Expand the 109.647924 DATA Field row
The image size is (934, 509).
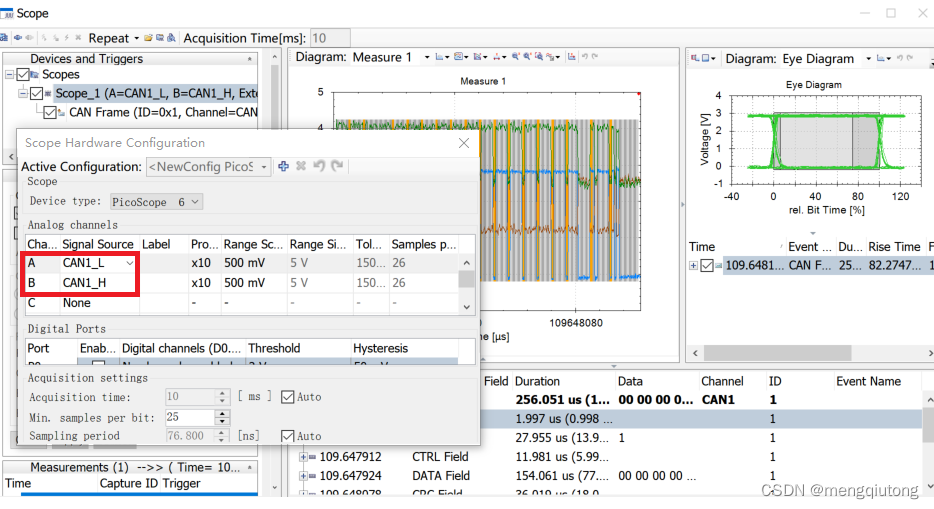[303, 476]
